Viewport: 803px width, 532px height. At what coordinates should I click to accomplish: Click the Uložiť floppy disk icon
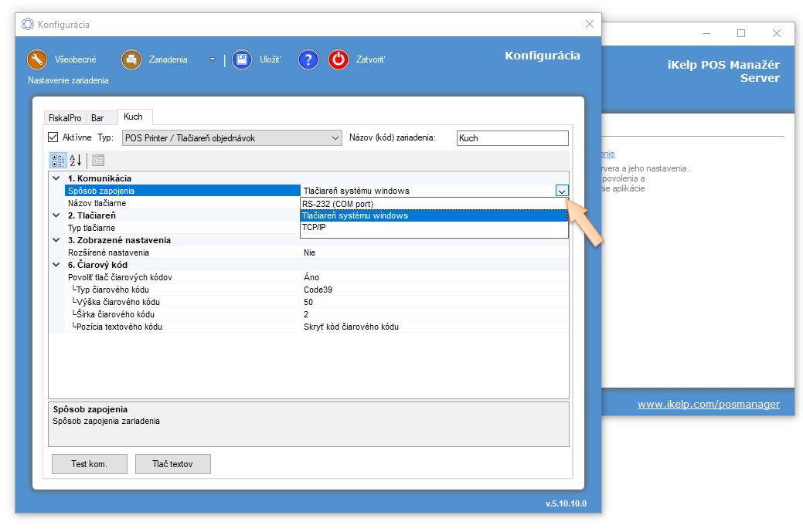pos(242,59)
